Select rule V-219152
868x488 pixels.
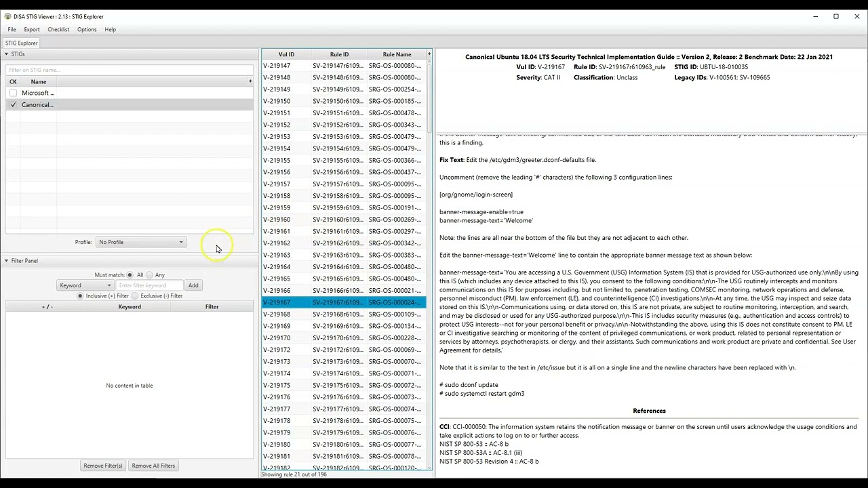pyautogui.click(x=344, y=125)
